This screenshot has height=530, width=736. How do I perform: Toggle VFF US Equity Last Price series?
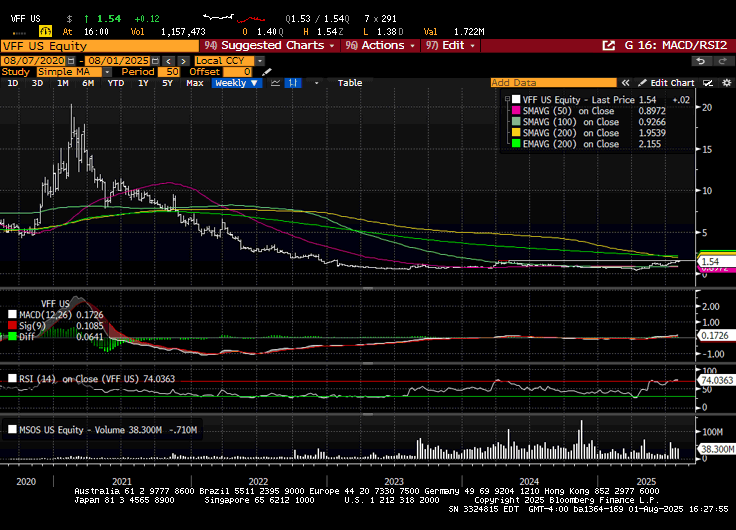516,100
